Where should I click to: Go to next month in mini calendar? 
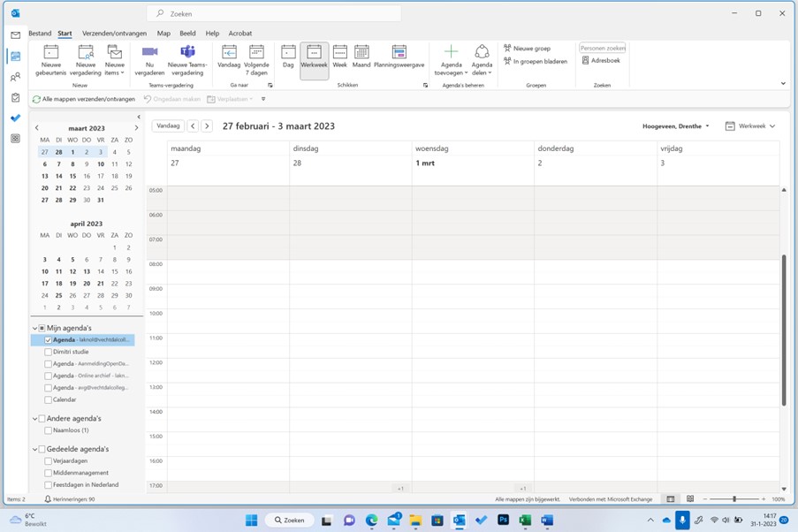tap(136, 128)
